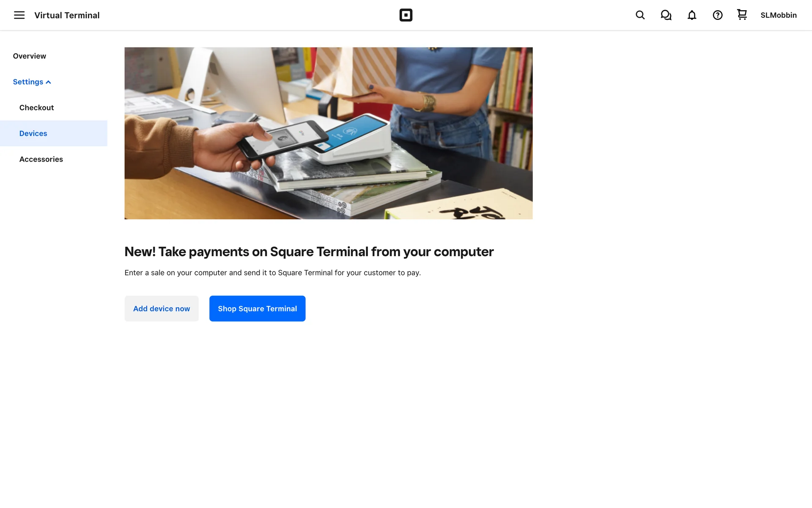Open the messages chat bubbles icon
The image size is (812, 508).
coord(666,15)
